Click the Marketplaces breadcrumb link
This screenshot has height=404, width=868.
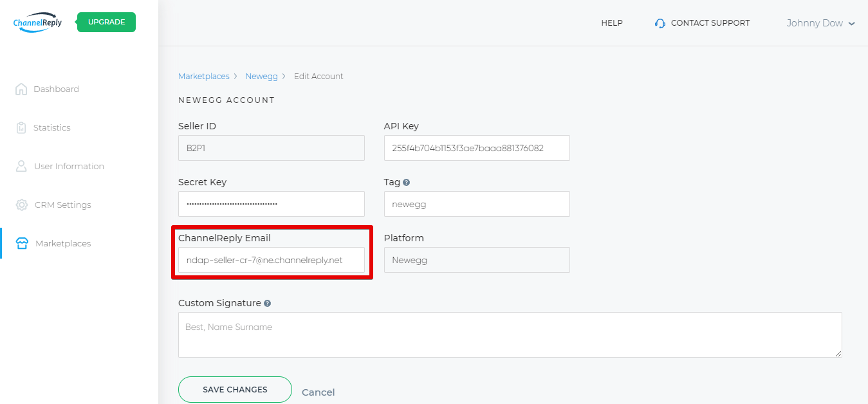coord(204,76)
